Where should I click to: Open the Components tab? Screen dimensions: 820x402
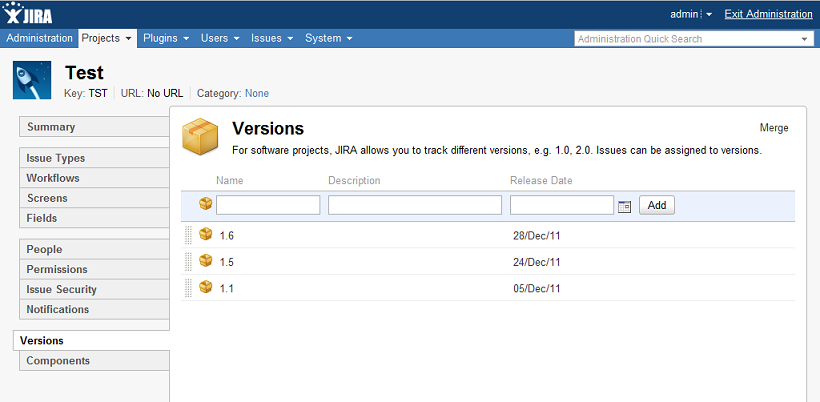[94, 361]
